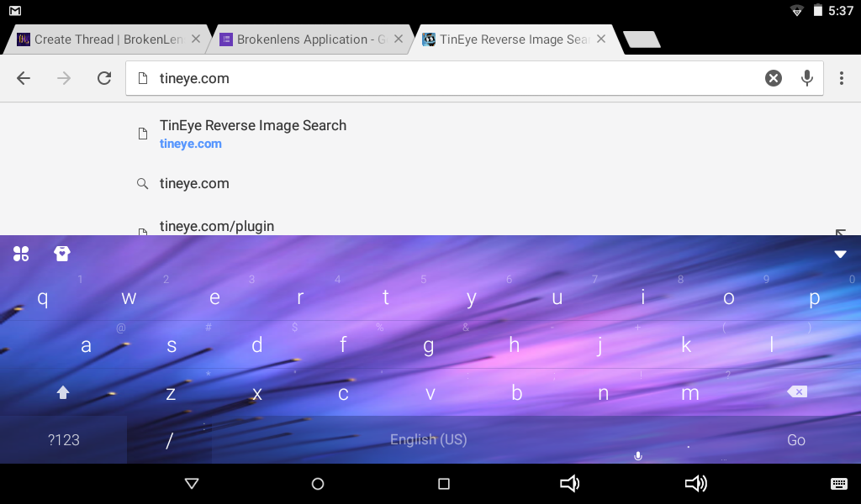Tap the Shift key
The height and width of the screenshot is (504, 861).
coord(63,392)
